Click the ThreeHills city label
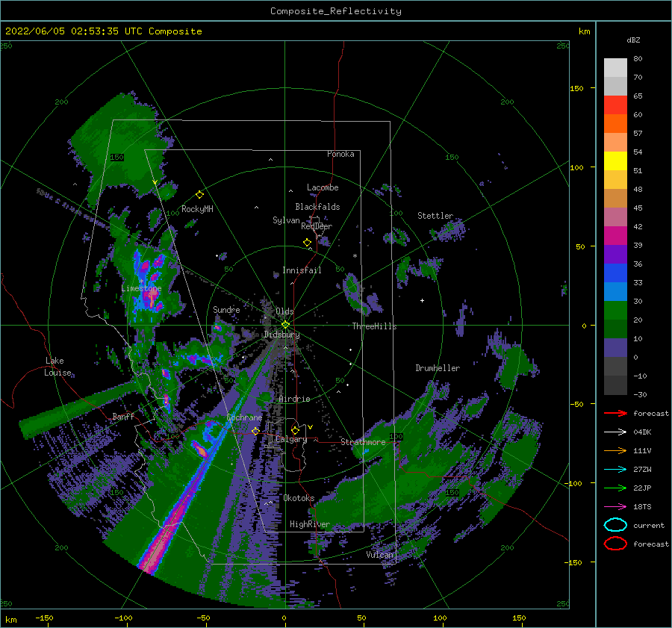The width and height of the screenshot is (672, 628). point(375,326)
